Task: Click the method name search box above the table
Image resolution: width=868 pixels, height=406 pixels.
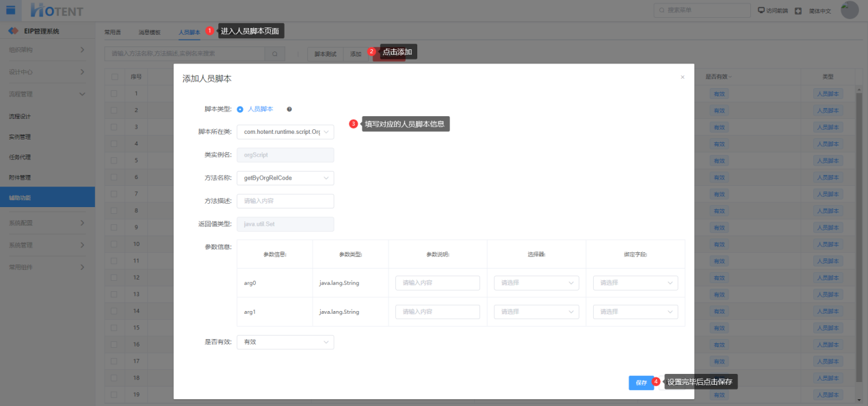Action: (185, 53)
